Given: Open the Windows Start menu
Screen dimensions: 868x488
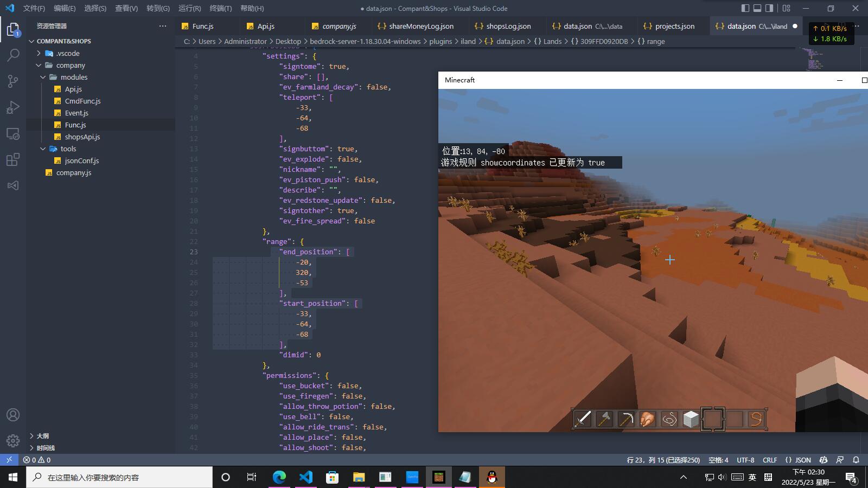Looking at the screenshot, I should click(13, 477).
